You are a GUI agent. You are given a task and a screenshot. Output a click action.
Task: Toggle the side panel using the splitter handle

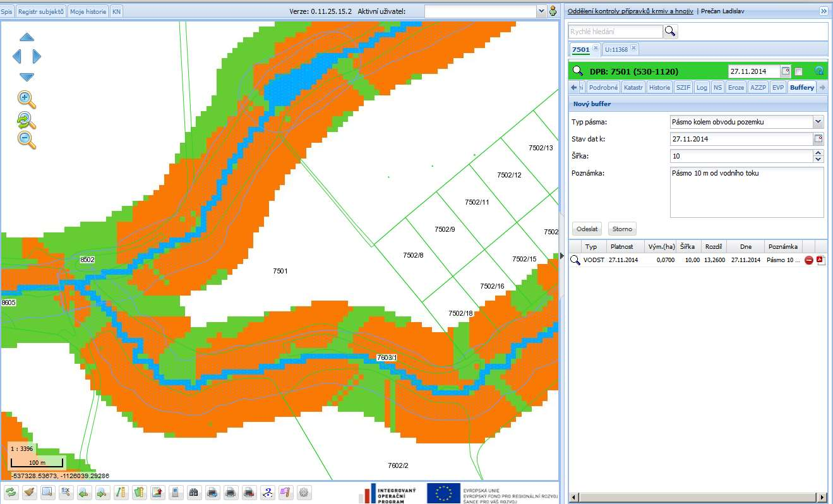click(562, 255)
